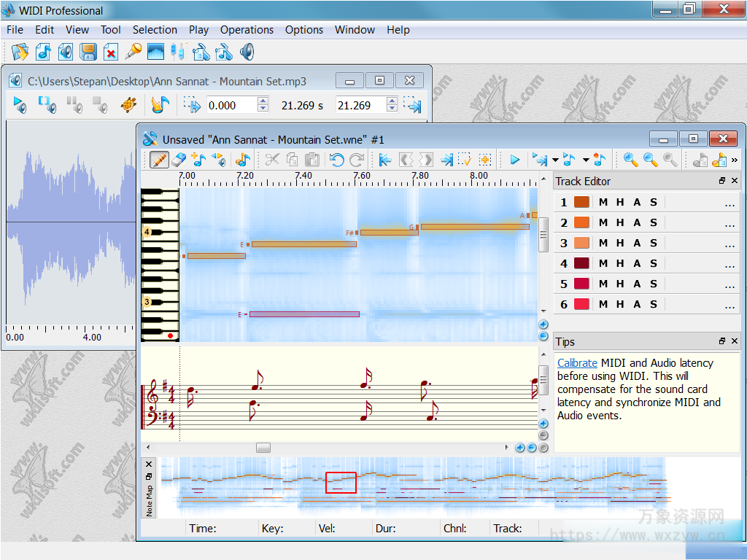Viewport: 747px width, 560px height.
Task: Click the Calibrate link in Tips panel
Action: pos(577,362)
